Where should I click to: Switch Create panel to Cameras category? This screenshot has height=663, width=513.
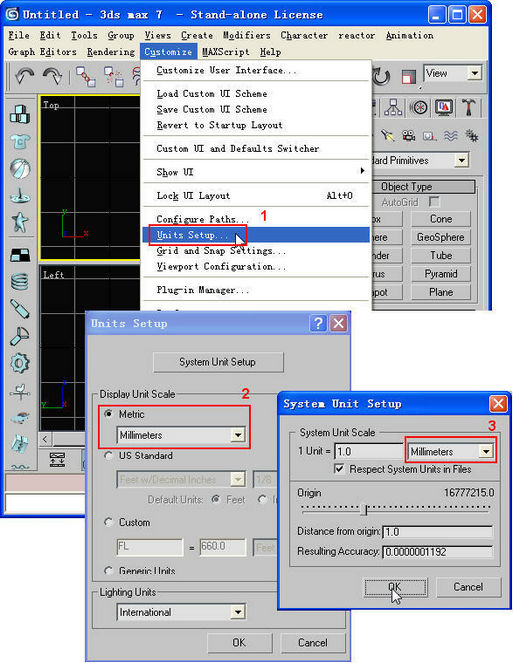point(409,136)
